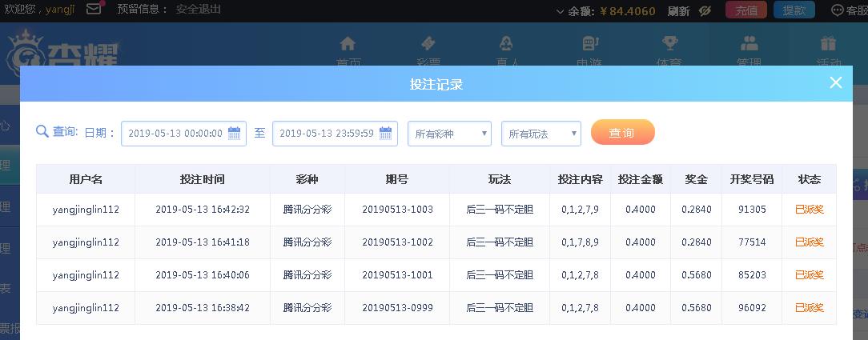Toggle balance visibility with the eye icon
The height and width of the screenshot is (340, 868).
pos(705,10)
